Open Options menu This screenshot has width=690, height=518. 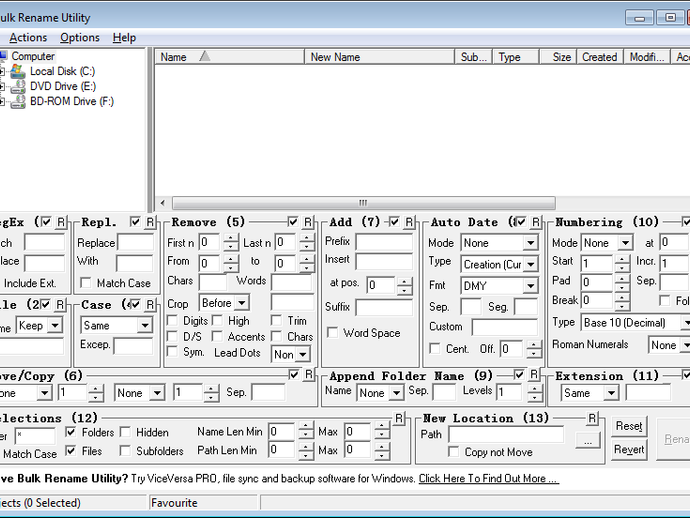click(80, 38)
